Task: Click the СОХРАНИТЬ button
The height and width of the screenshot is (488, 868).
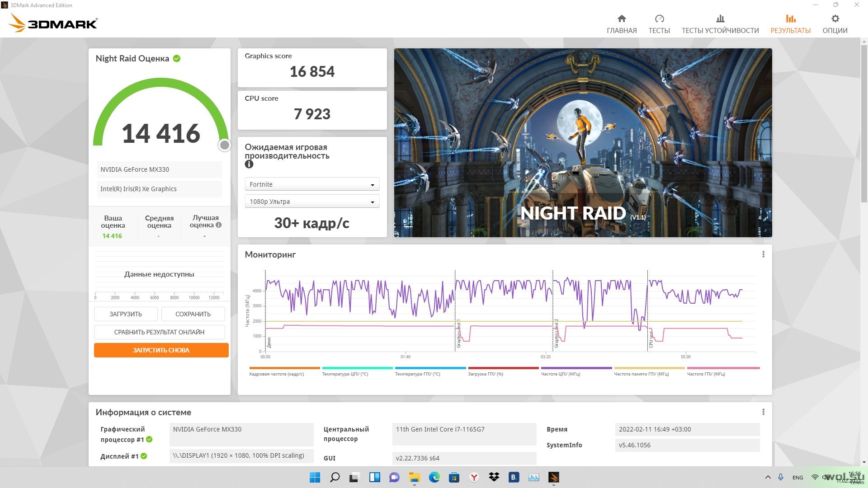Action: [193, 314]
